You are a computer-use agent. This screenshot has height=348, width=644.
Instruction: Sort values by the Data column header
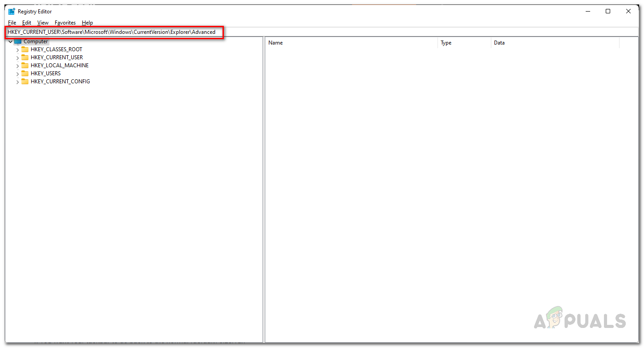(x=555, y=43)
